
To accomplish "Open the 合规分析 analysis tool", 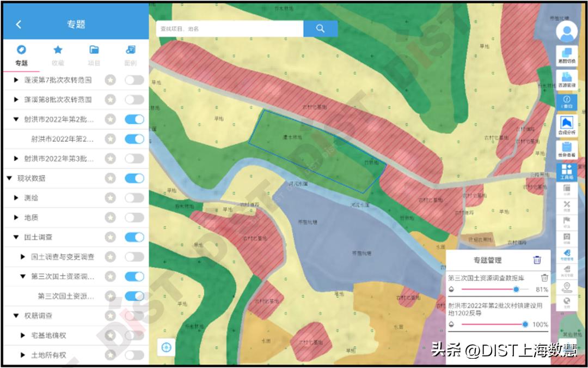I will (567, 125).
